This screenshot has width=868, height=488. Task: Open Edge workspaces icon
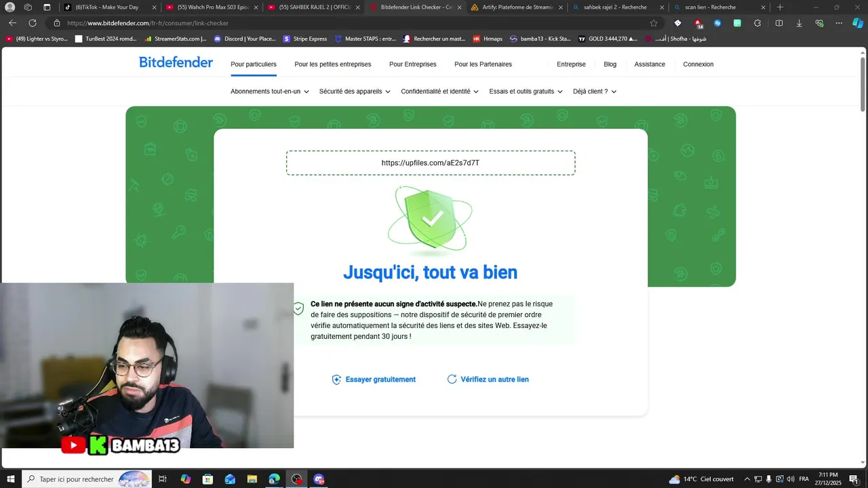coord(28,7)
